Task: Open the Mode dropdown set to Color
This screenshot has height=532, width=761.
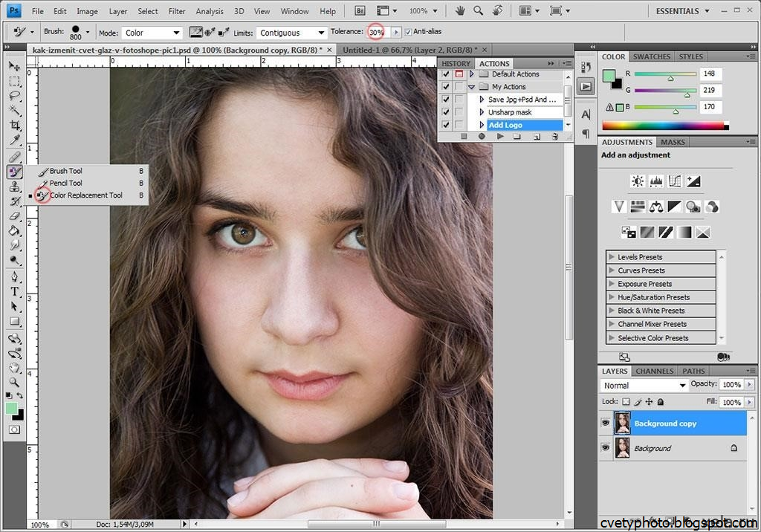Action: (x=151, y=33)
